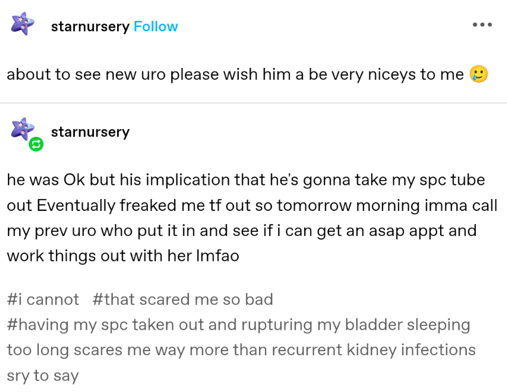Click the 'my prev uro who put it in' line
The image size is (507, 392).
point(242,231)
